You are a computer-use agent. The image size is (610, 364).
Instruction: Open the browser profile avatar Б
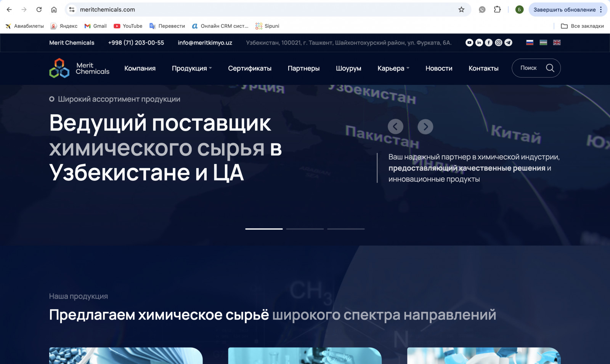pos(519,10)
